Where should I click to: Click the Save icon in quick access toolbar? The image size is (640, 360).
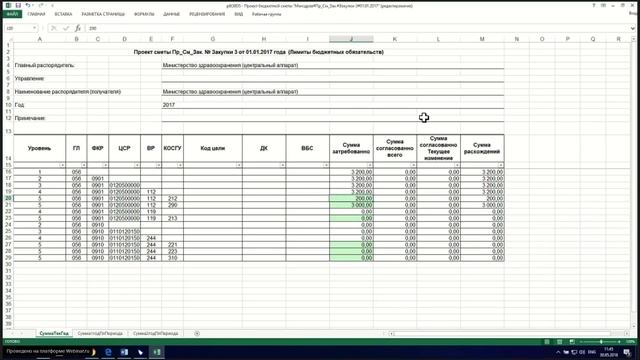click(18, 5)
